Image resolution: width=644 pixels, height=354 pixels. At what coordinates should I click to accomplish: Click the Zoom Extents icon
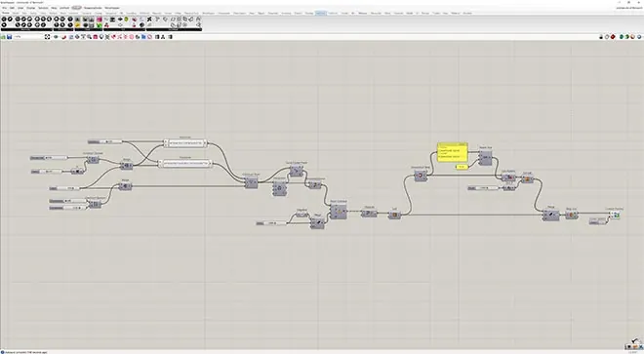tap(47, 37)
